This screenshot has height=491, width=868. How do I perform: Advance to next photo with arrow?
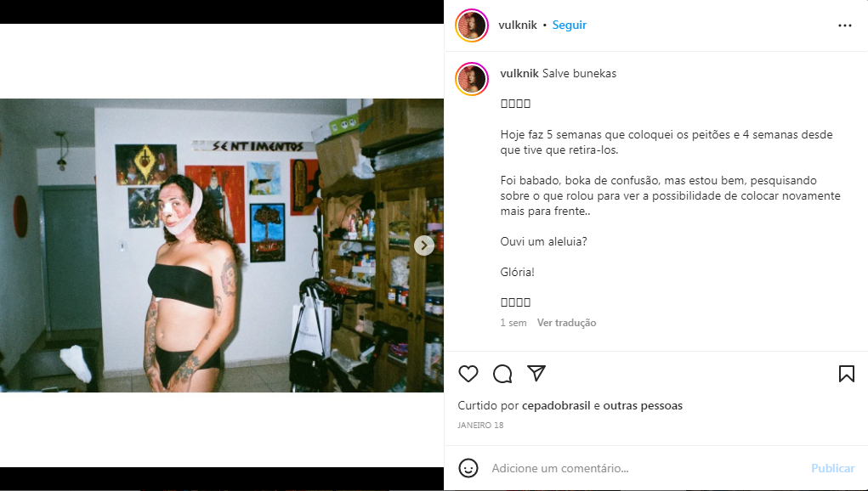[424, 245]
